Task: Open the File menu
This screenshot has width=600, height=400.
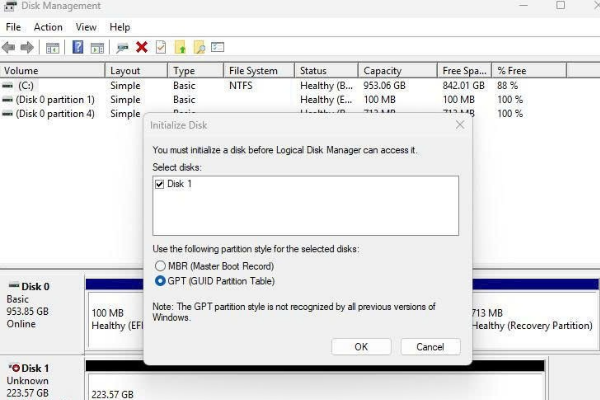Action: point(13,27)
